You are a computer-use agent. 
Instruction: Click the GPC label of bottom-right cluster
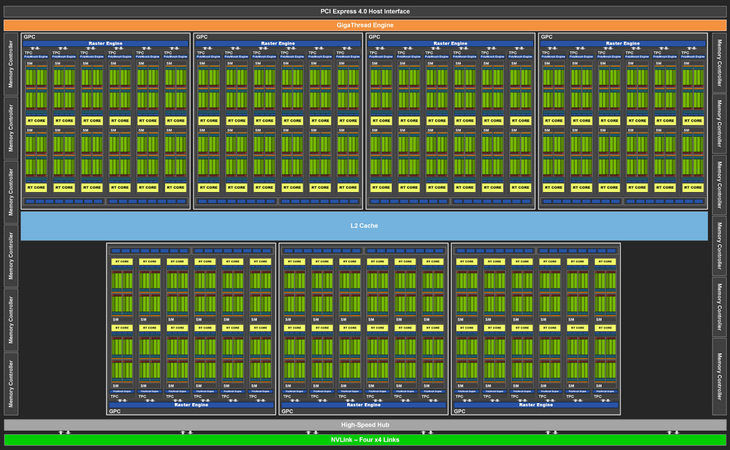(x=460, y=411)
